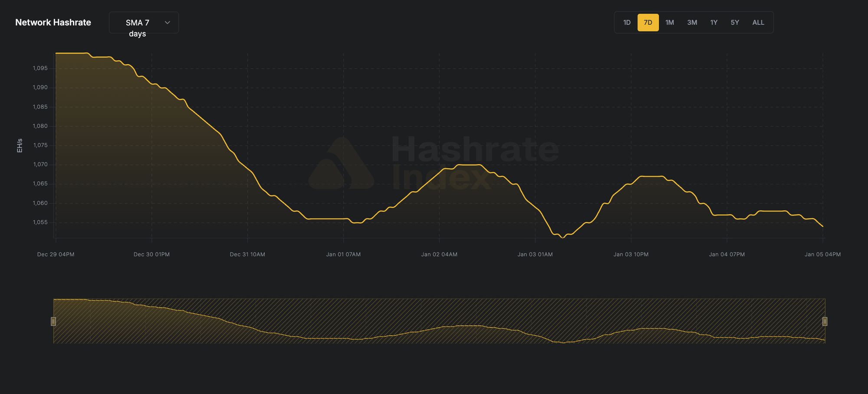868x394 pixels.
Task: Click the lowest dip near Jan 03 01AM
Action: point(563,238)
